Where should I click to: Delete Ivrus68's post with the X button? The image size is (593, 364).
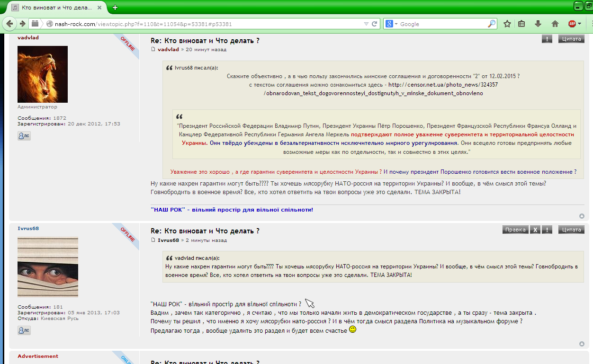click(x=534, y=230)
